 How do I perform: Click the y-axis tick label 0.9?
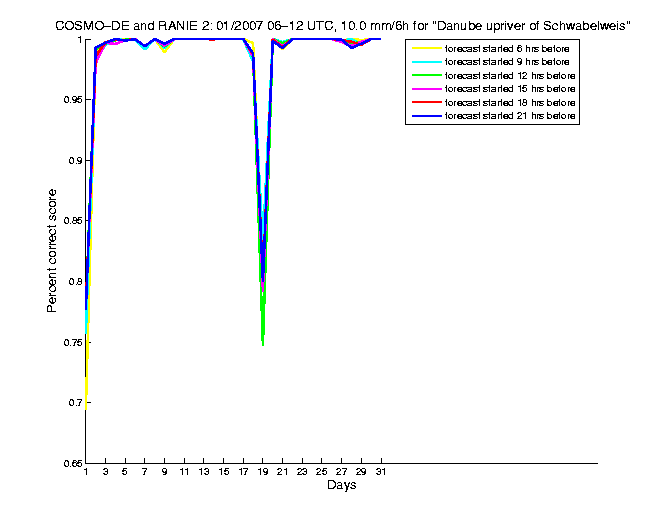[x=75, y=160]
